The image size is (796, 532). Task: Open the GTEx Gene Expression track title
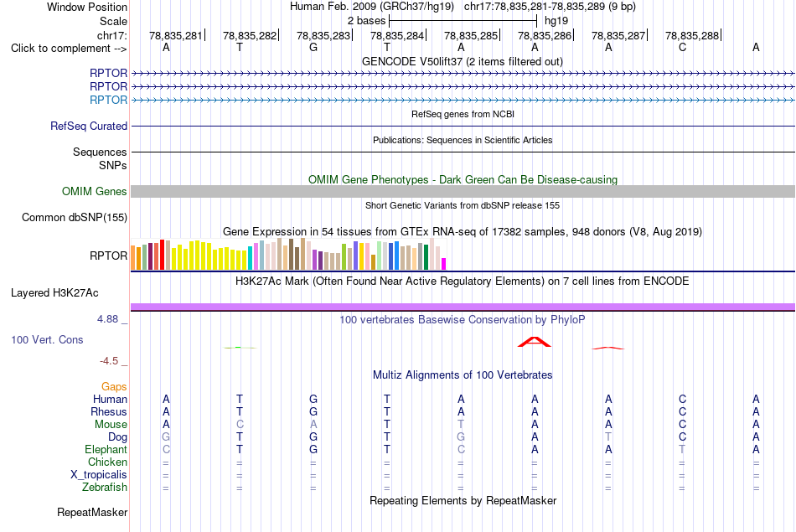pyautogui.click(x=463, y=231)
